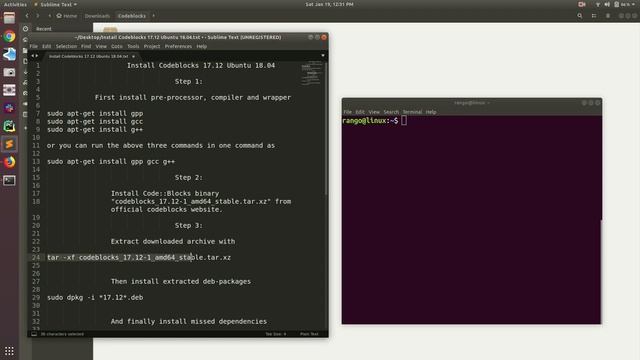The width and height of the screenshot is (640, 360).
Task: Click line 24 tar -xf command text
Action: point(139,257)
